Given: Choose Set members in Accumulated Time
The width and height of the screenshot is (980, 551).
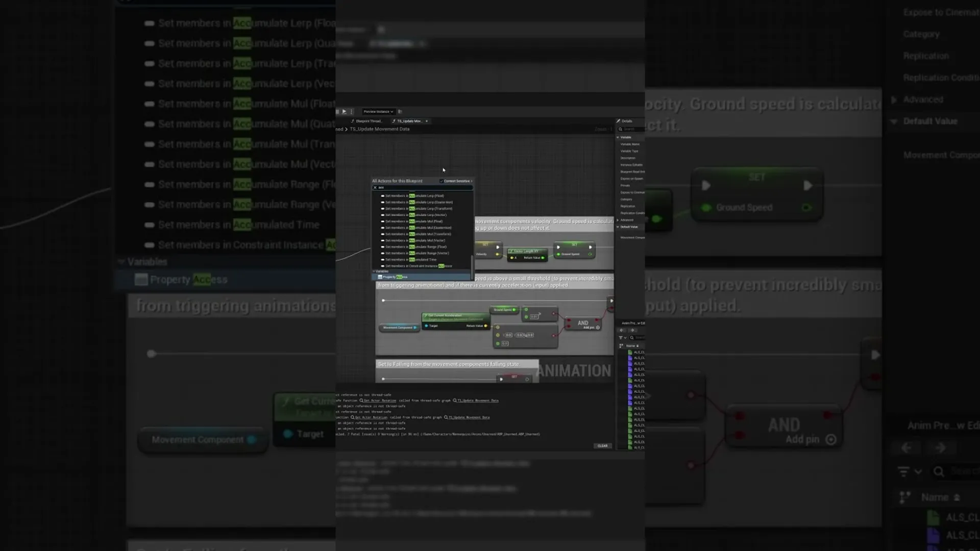Looking at the screenshot, I should pyautogui.click(x=411, y=260).
